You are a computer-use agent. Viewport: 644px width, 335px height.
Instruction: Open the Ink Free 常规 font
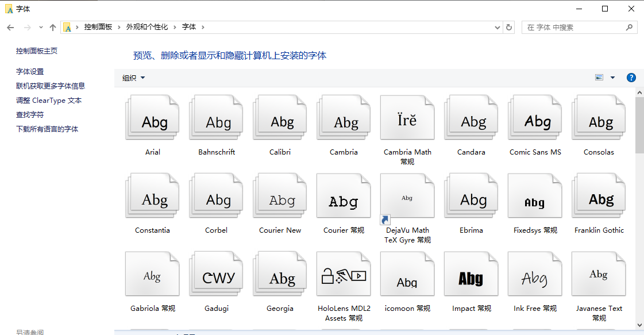pyautogui.click(x=534, y=274)
